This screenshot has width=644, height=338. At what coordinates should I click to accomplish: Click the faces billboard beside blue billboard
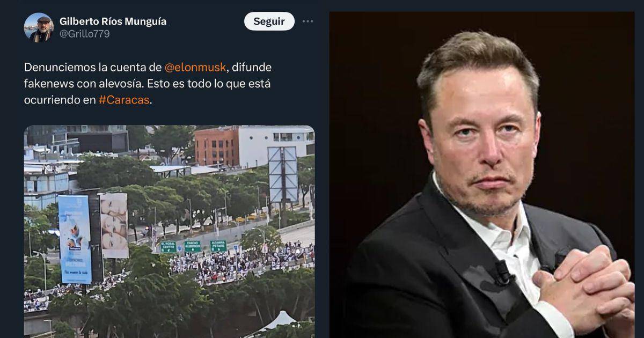114,225
